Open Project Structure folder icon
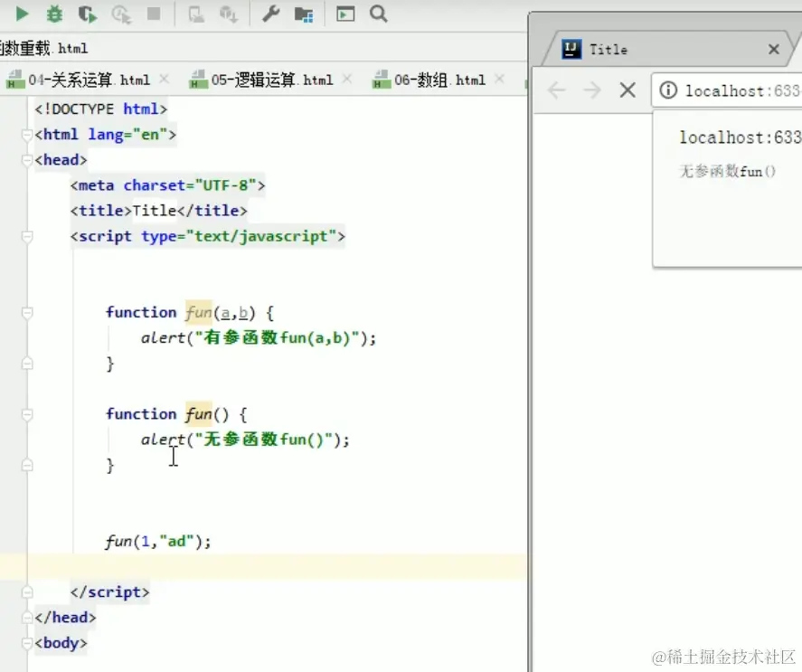This screenshot has height=672, width=802. pos(304,14)
